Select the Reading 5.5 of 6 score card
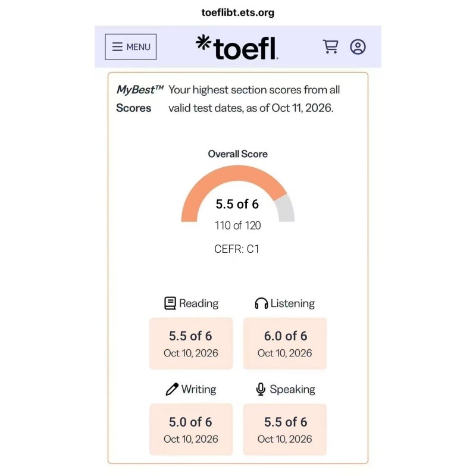This screenshot has width=476, height=476. point(191,344)
